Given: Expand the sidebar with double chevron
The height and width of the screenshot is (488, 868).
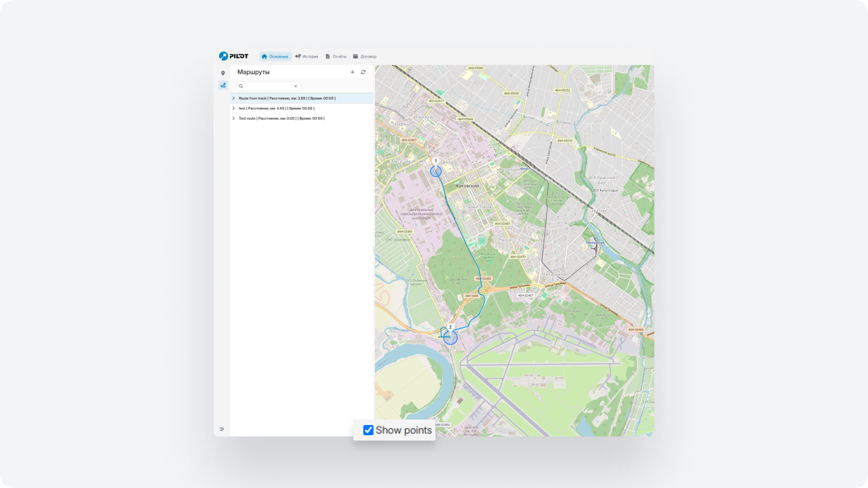Looking at the screenshot, I should click(222, 429).
